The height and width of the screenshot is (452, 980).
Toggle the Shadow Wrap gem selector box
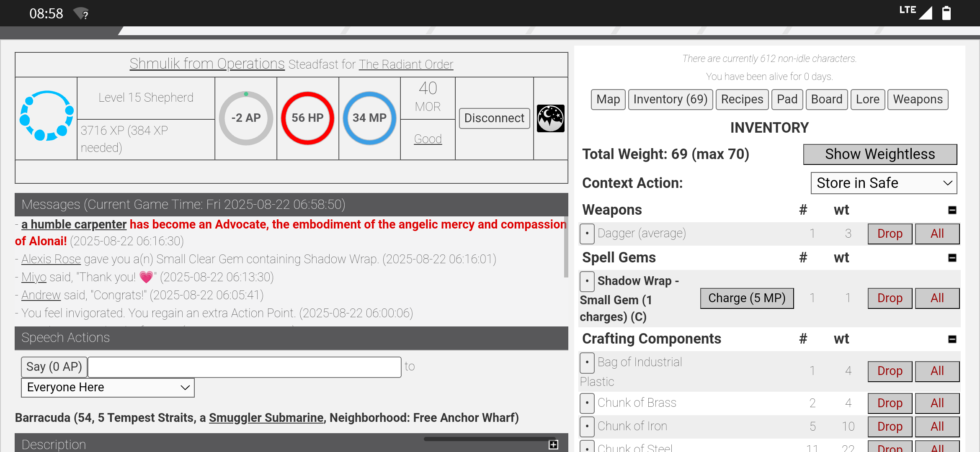click(x=587, y=281)
